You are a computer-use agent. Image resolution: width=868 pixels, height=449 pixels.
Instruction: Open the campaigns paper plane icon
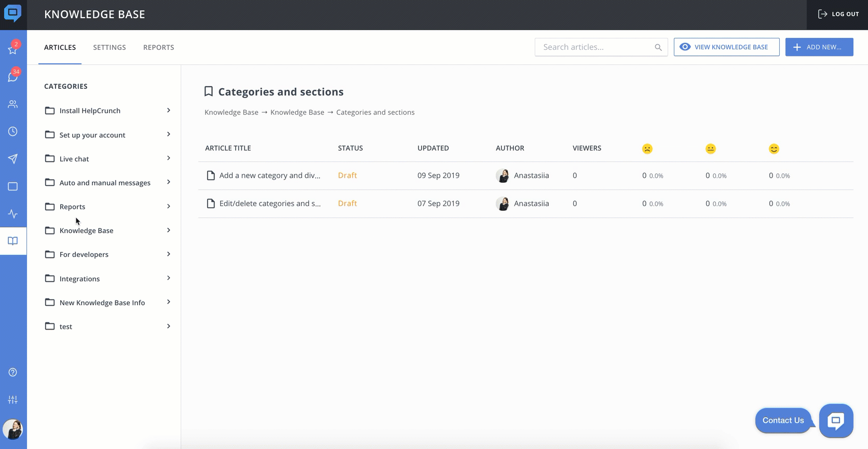coord(13,159)
